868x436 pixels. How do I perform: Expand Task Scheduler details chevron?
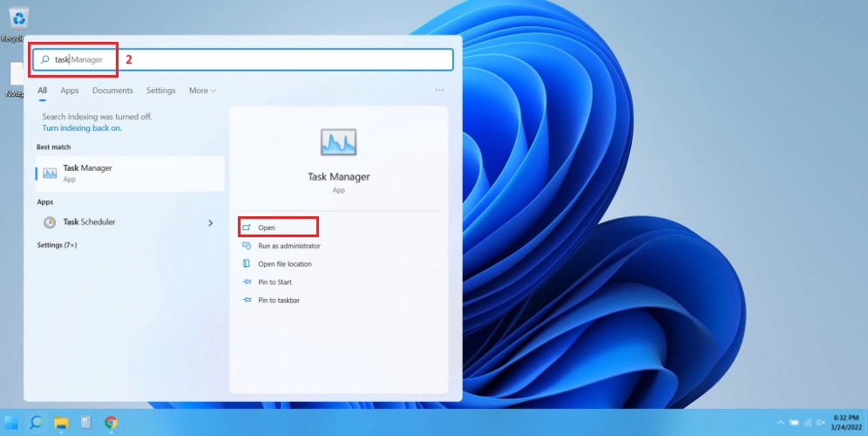tap(210, 222)
